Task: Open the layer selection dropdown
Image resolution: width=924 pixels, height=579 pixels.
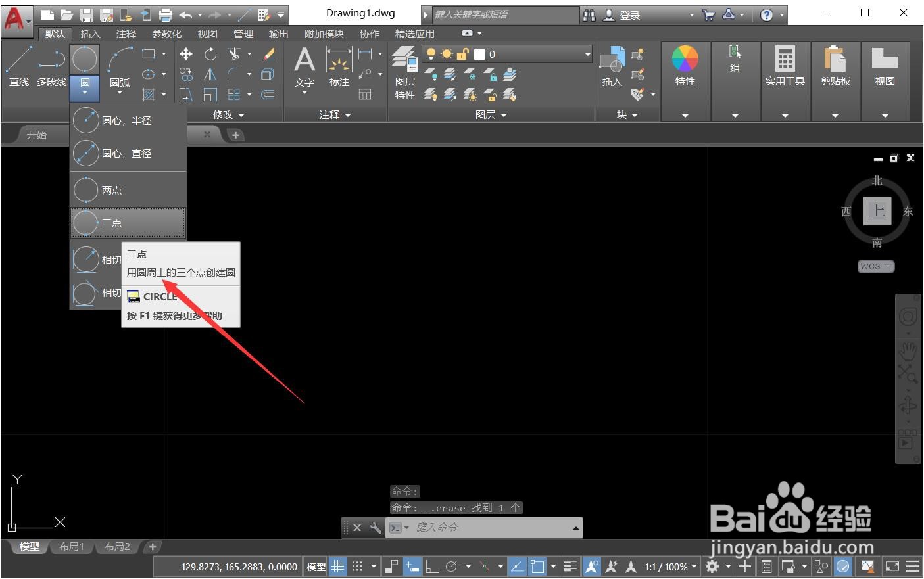Action: click(507, 54)
